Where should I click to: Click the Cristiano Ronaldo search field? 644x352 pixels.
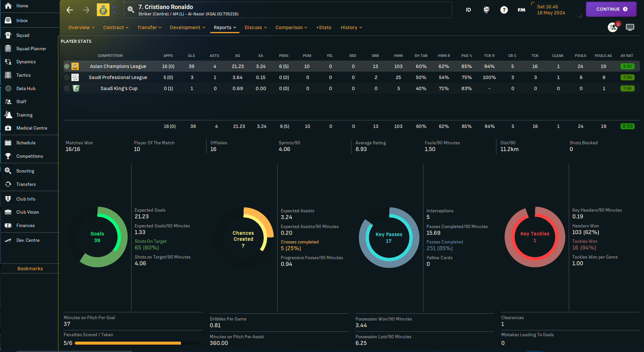[288, 10]
